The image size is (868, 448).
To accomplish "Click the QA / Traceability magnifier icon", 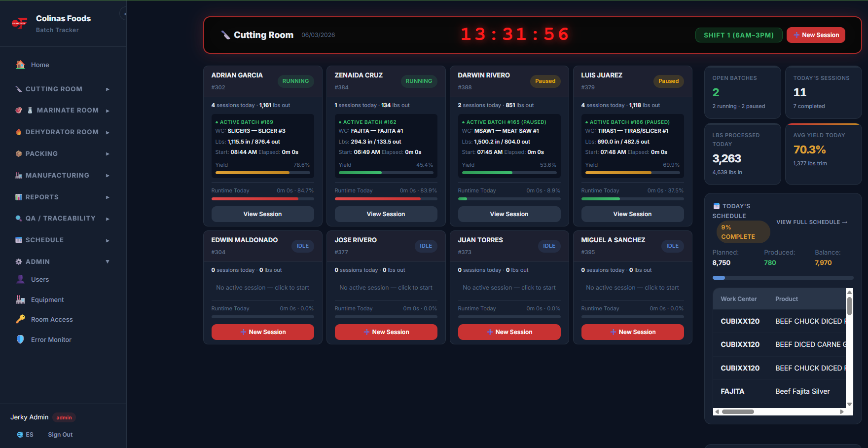I will 19,219.
